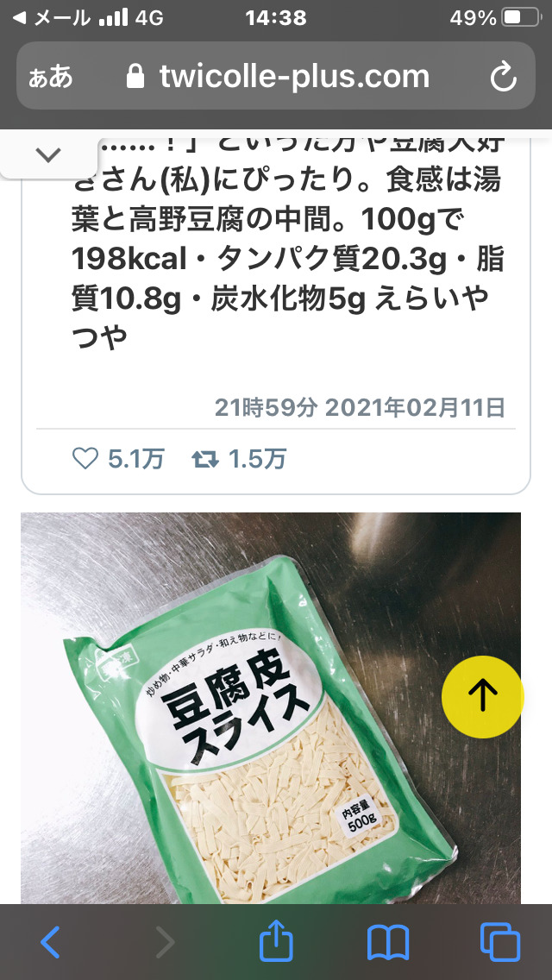Open the tweet timestamp 21時59分 2021年02月11日
Image resolution: width=552 pixels, height=980 pixels.
tap(360, 407)
